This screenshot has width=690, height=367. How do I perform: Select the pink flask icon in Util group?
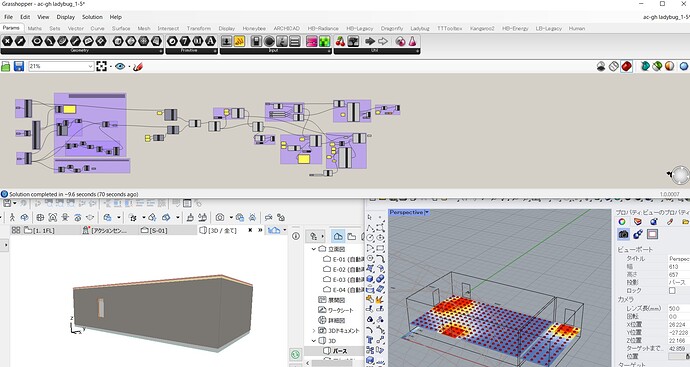coord(412,41)
